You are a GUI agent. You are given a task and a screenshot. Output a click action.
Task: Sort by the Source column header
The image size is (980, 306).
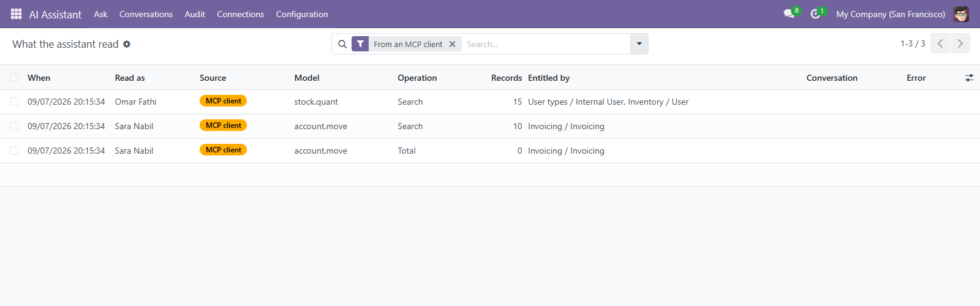point(213,78)
